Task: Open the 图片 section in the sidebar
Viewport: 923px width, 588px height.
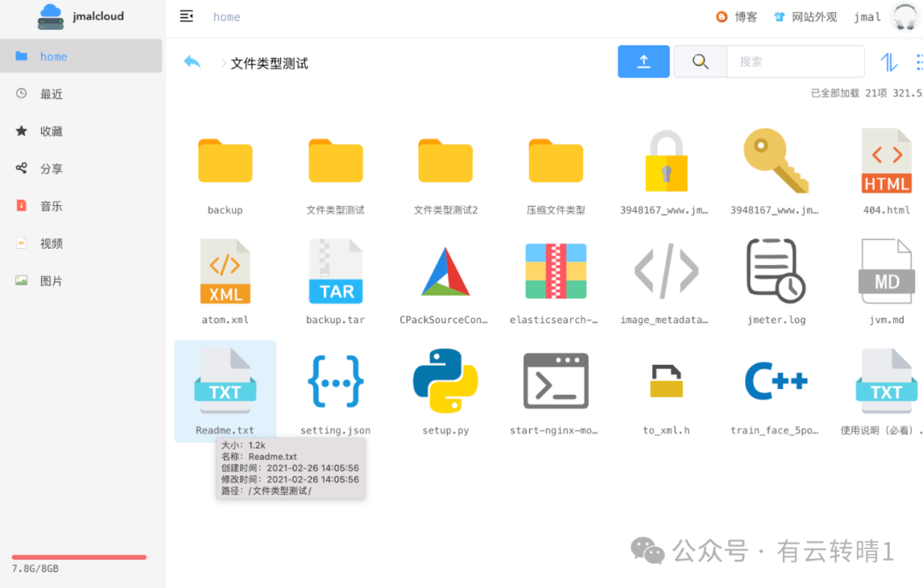Action: pos(51,280)
